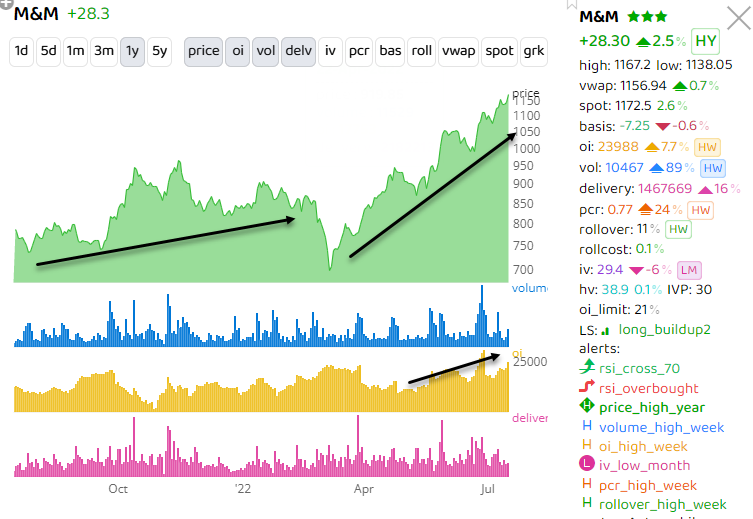Screen dimensions: 753x519
Task: Click the rsi_overbought red icon
Action: [587, 386]
